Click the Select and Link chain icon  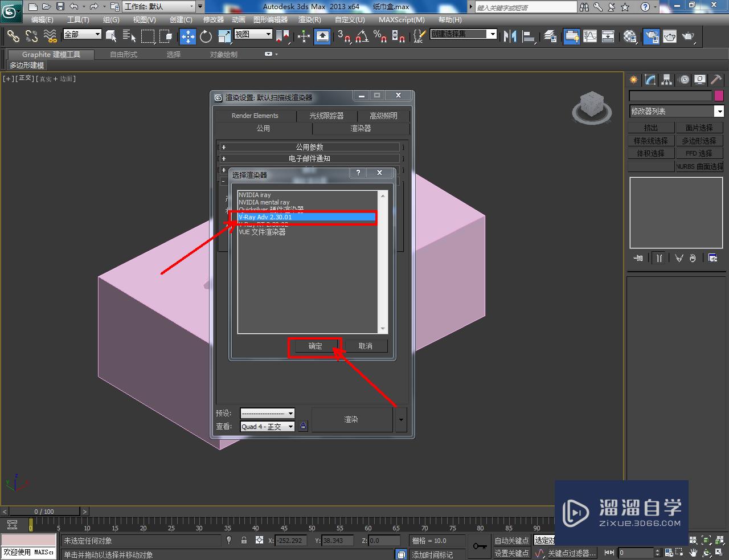pyautogui.click(x=13, y=36)
